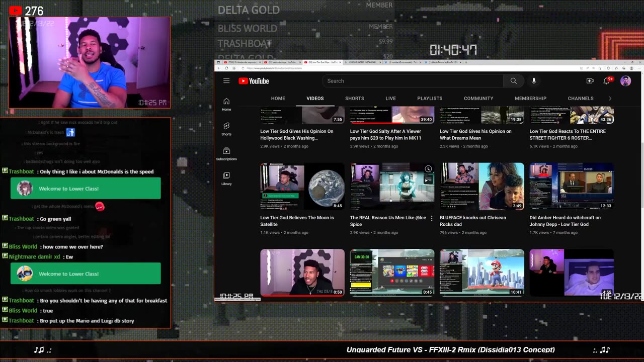Open the 4:55 duration video thumbnail
The image size is (644, 362).
[x=572, y=273]
